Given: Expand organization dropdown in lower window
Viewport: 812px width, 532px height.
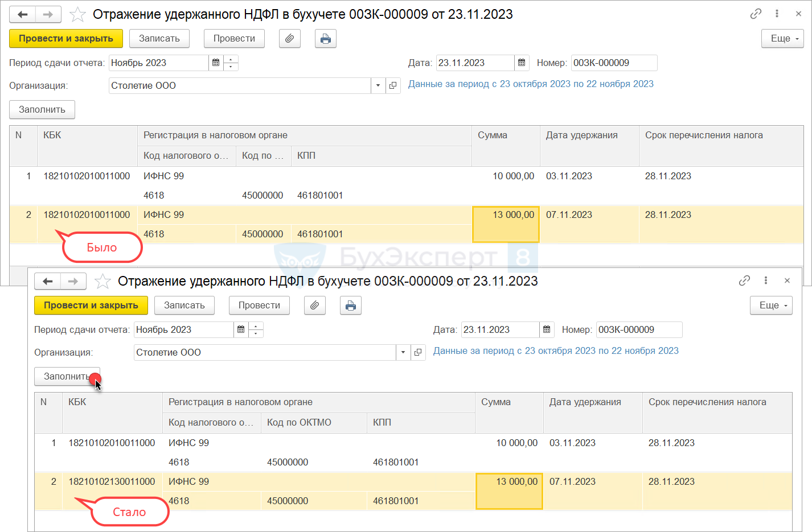Looking at the screenshot, I should tap(403, 353).
